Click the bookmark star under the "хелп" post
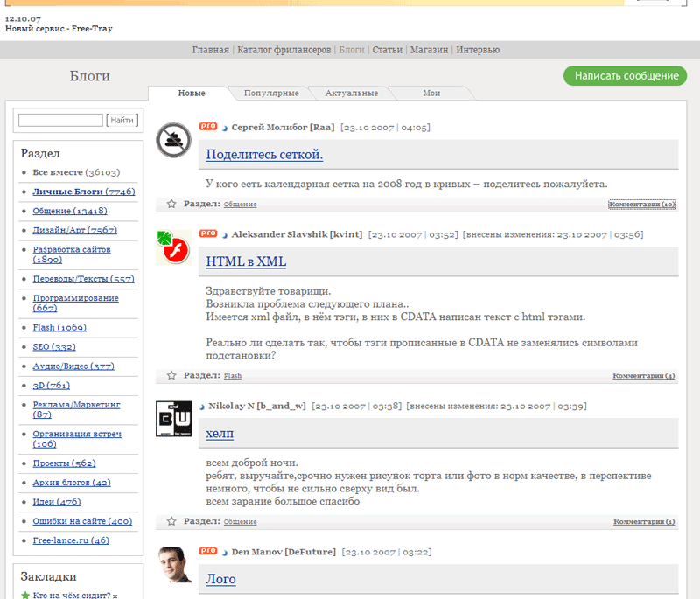 coord(171,521)
